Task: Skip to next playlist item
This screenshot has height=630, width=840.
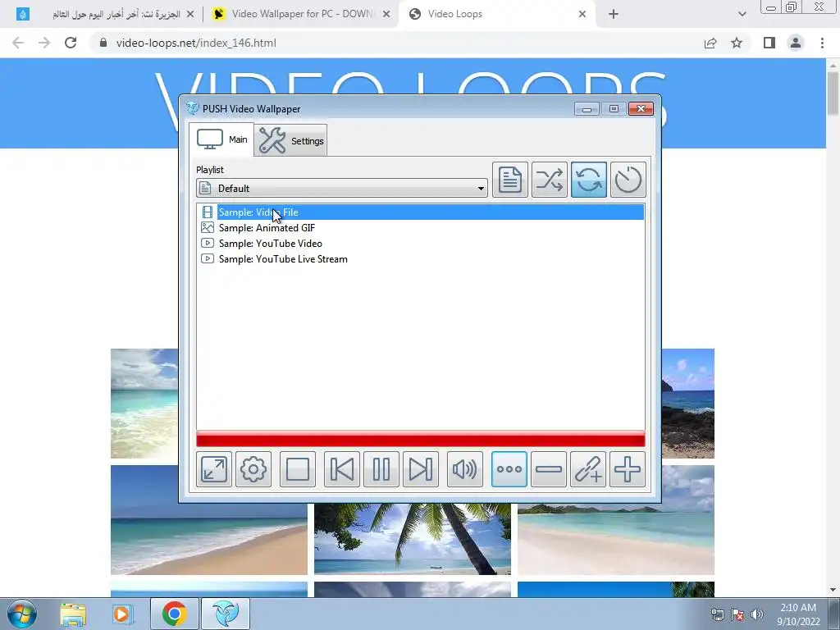Action: (x=421, y=469)
